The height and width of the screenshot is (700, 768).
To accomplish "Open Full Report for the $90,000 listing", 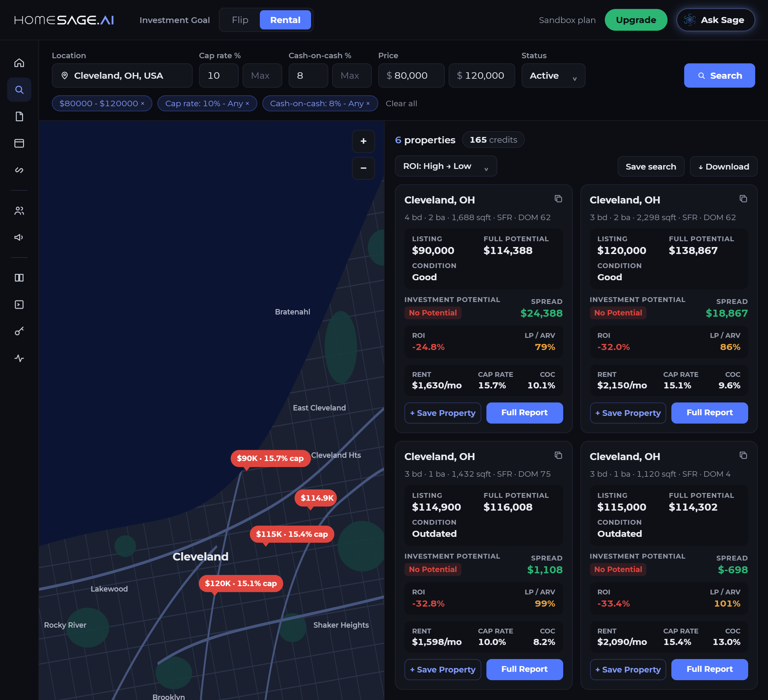I will 524,413.
